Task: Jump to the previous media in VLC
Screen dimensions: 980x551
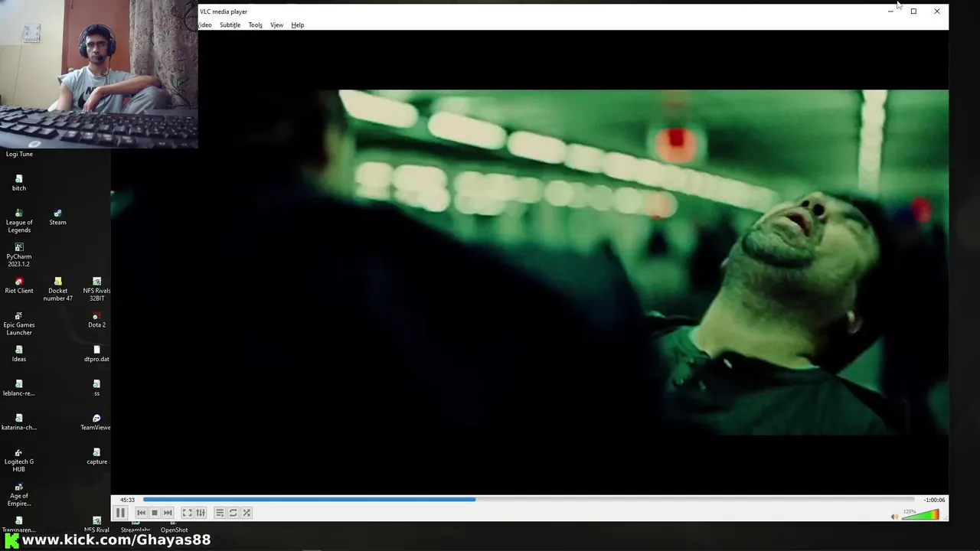Action: click(x=141, y=513)
